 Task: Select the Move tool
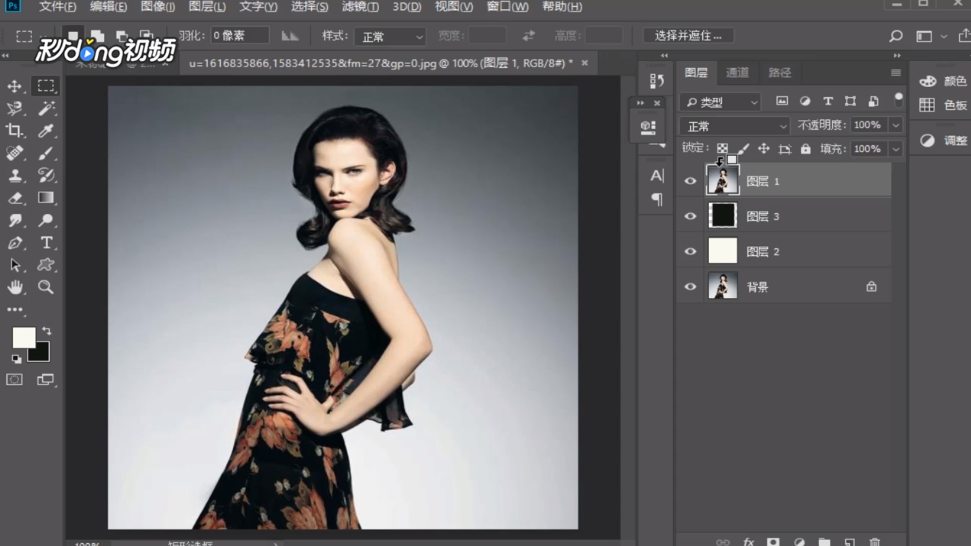pyautogui.click(x=14, y=86)
